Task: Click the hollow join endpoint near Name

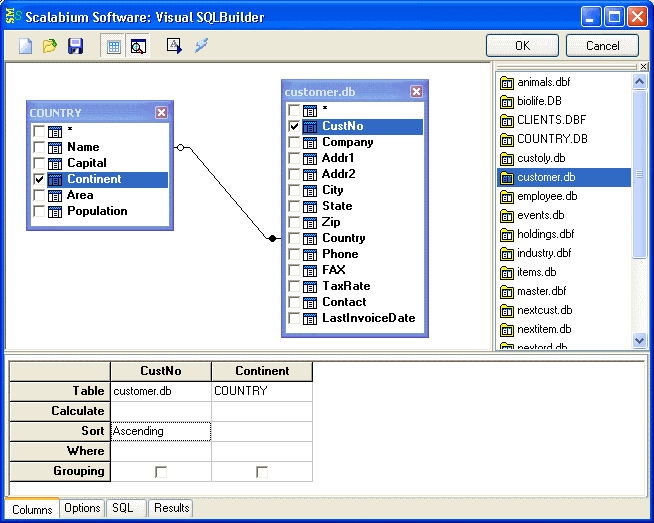Action: [x=180, y=147]
